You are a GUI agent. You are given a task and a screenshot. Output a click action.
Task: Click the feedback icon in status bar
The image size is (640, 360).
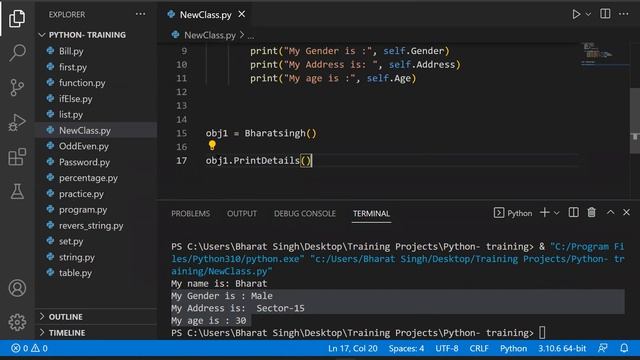coord(603,348)
